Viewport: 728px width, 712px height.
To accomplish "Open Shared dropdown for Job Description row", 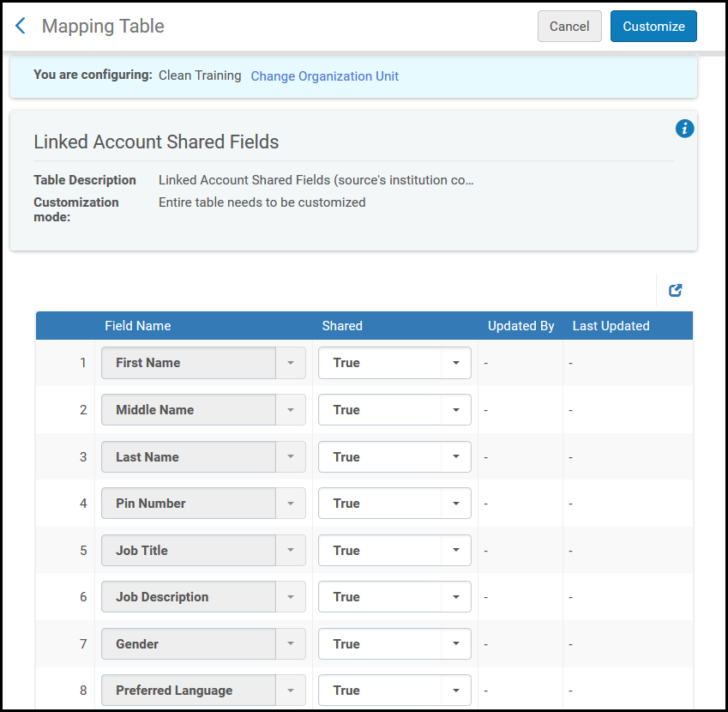I will [394, 597].
